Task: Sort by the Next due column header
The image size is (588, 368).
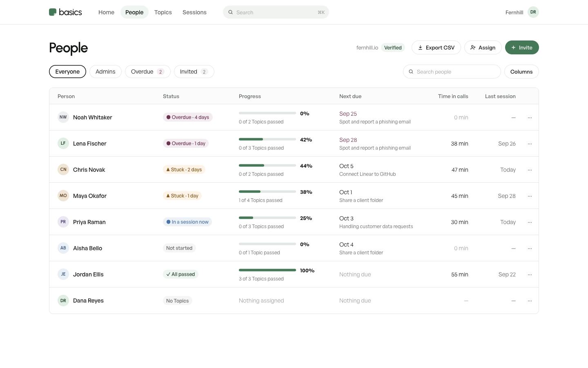Action: click(350, 96)
